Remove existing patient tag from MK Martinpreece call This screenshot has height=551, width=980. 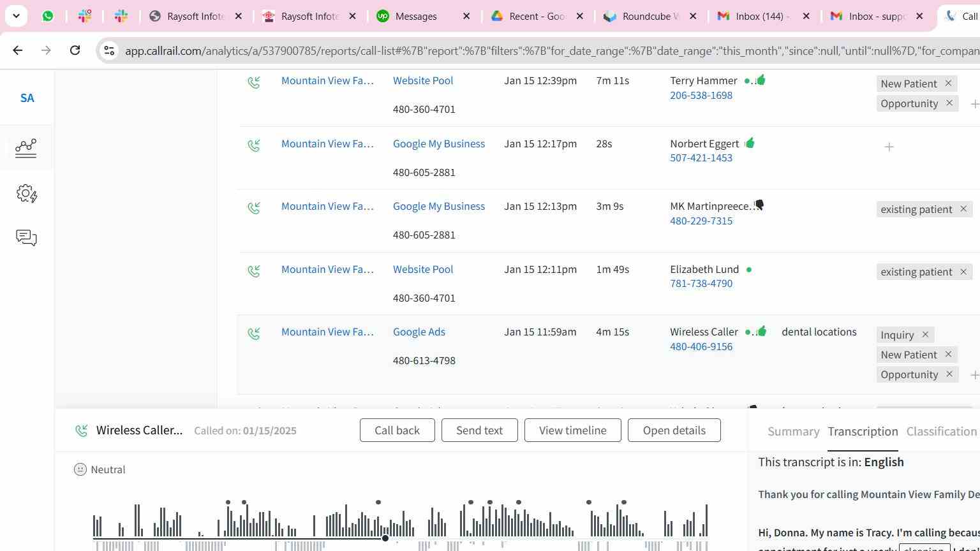(x=963, y=209)
